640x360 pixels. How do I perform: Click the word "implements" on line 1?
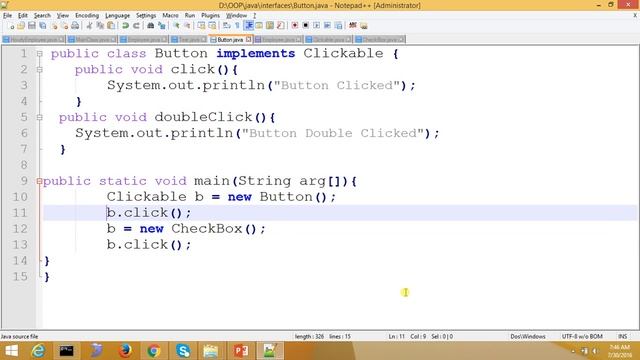(256, 53)
